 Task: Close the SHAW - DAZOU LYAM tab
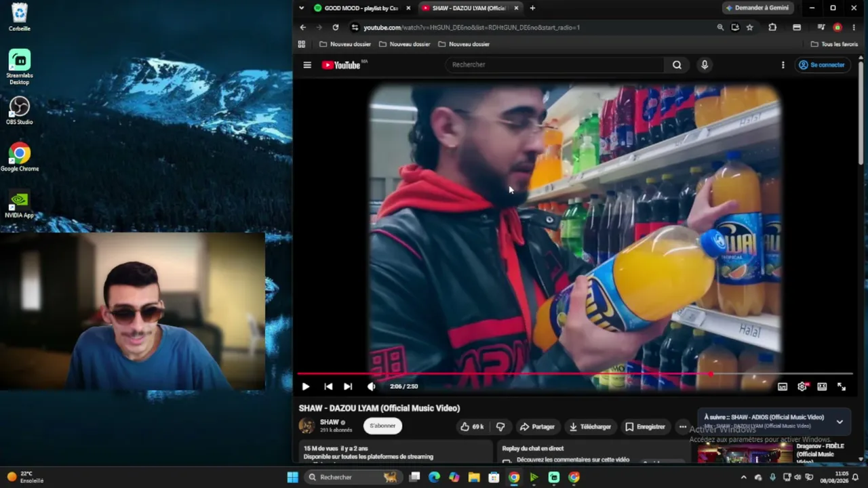point(516,8)
